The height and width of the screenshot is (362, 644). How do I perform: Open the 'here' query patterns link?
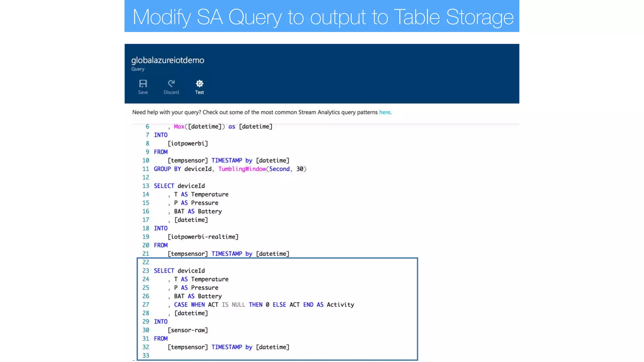click(x=384, y=112)
